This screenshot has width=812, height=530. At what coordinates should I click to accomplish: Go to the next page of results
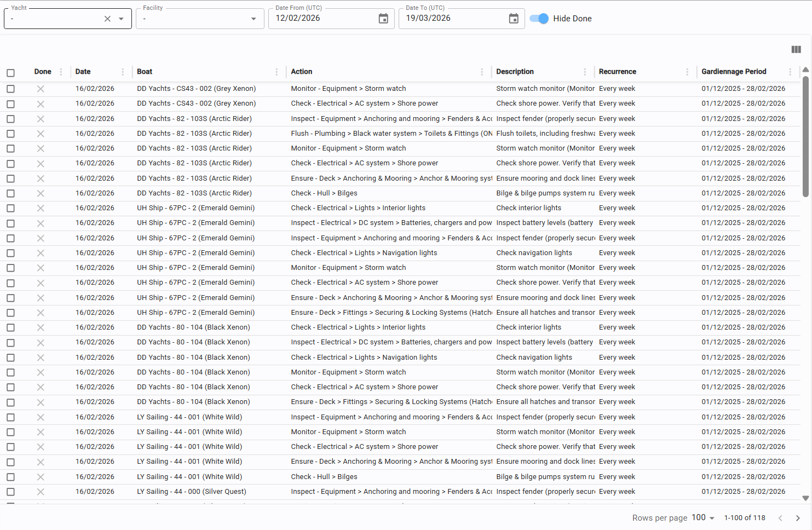798,518
